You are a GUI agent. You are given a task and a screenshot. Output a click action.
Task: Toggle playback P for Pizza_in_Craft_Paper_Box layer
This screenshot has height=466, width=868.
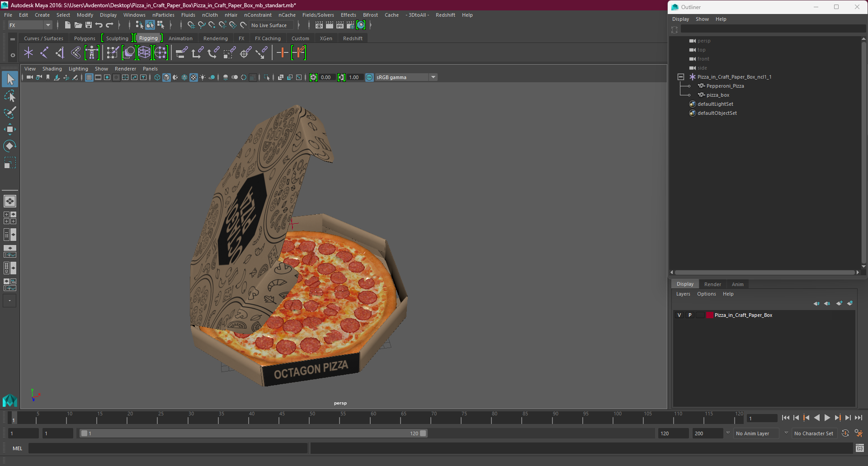pos(690,315)
